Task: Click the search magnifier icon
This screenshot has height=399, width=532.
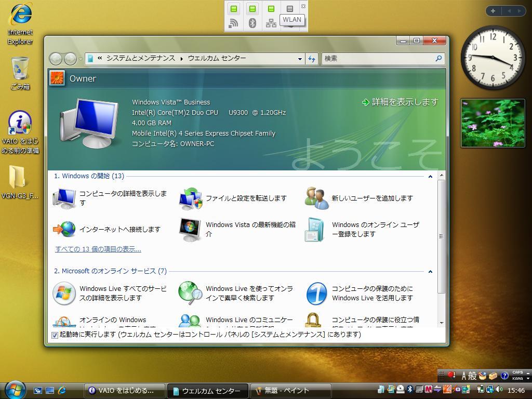Action: point(438,58)
